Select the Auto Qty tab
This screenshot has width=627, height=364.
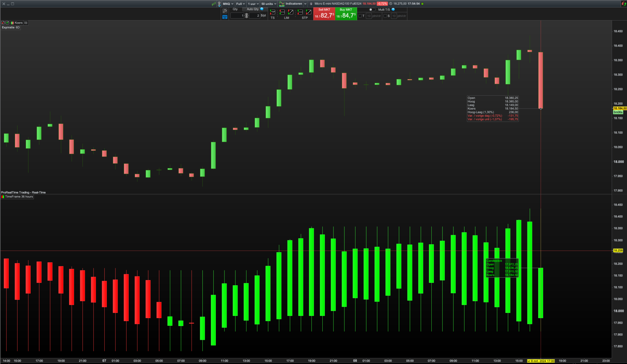click(x=253, y=9)
